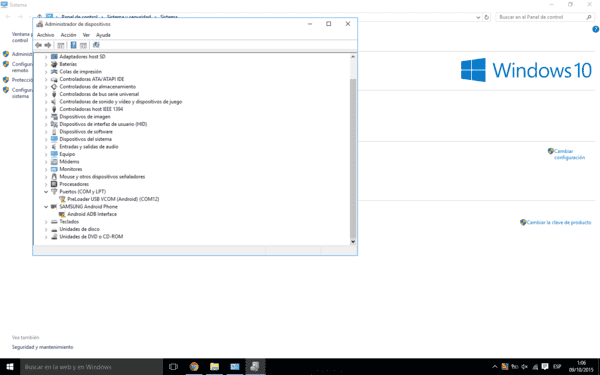Viewport: 600px width, 375px height.
Task: Expand Controladoras ATA/ATAPI IDE
Action: 46,79
